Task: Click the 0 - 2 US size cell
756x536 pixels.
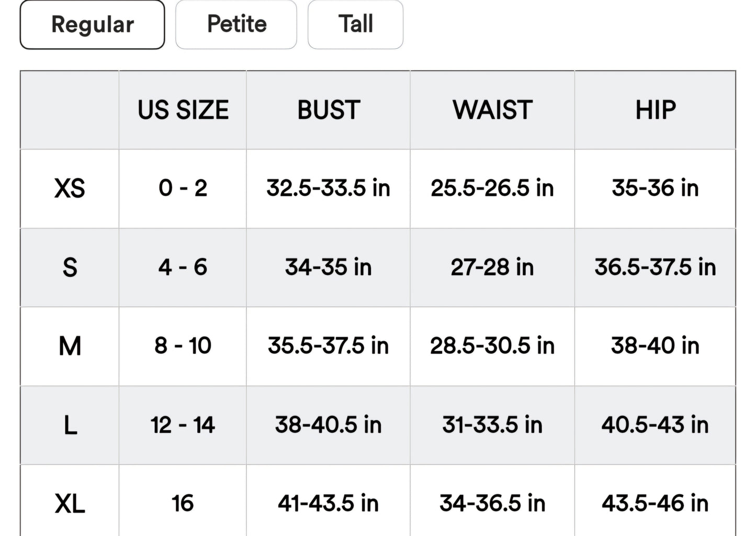Action: tap(183, 188)
